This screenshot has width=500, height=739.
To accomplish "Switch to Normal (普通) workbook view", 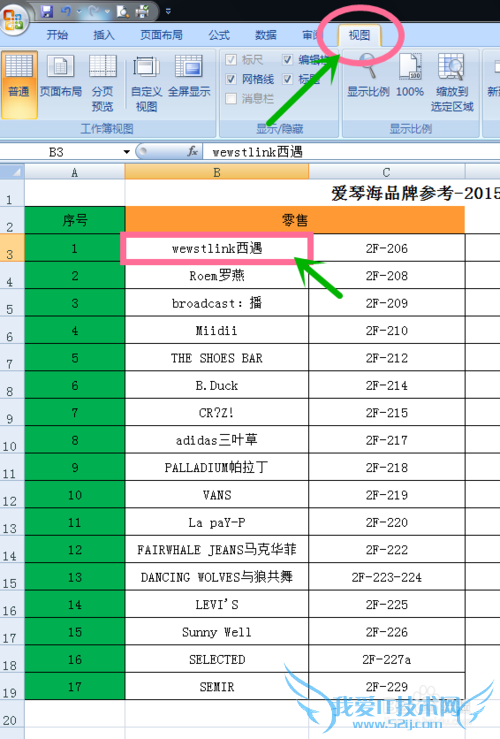I will pos(19,84).
